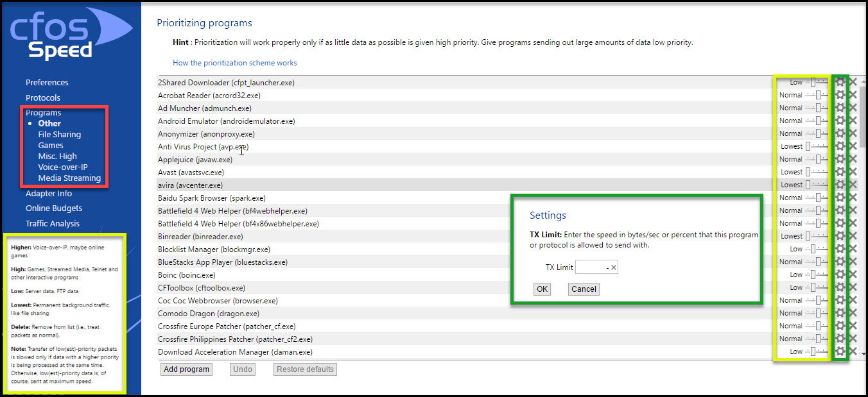
Task: Remove Comodo Dragon using the X icon
Action: point(853,313)
